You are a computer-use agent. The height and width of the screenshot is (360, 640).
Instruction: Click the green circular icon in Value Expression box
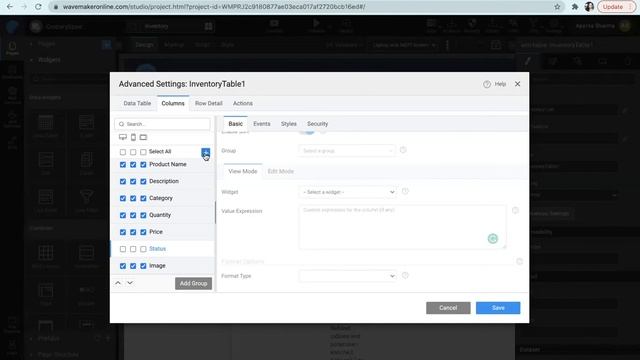[x=493, y=239]
